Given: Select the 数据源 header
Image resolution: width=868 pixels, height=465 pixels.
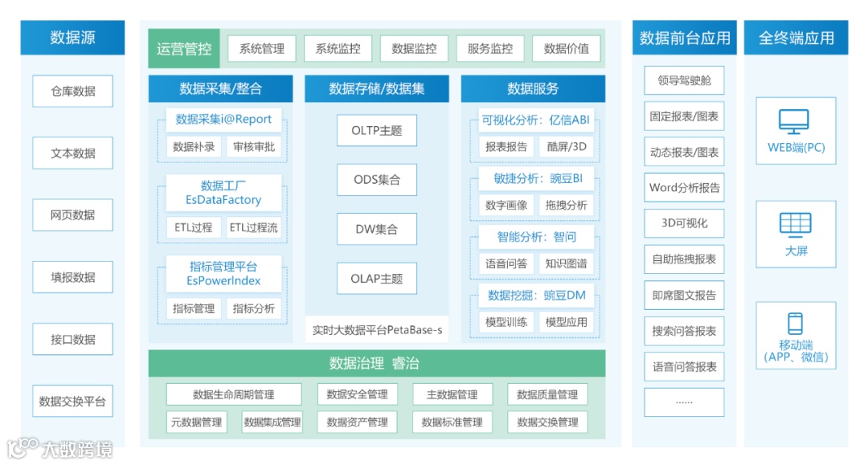Looking at the screenshot, I should [72, 38].
